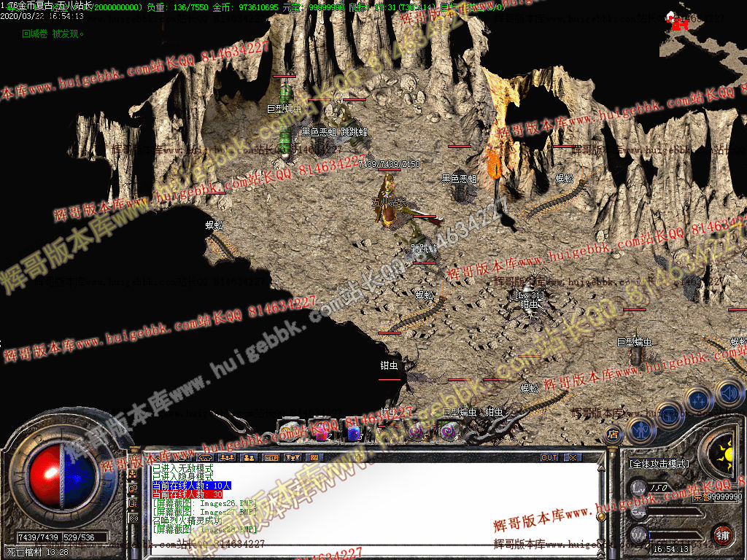This screenshot has width=747, height=560.
Task: Click chat line 当前在线人数: 30
Action: [187, 494]
